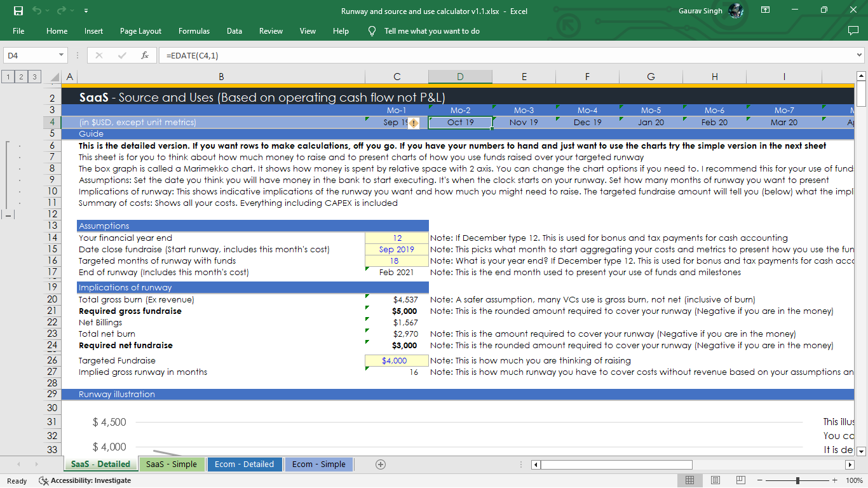
Task: Open the Ecom - Simple sheet tab
Action: (x=319, y=464)
